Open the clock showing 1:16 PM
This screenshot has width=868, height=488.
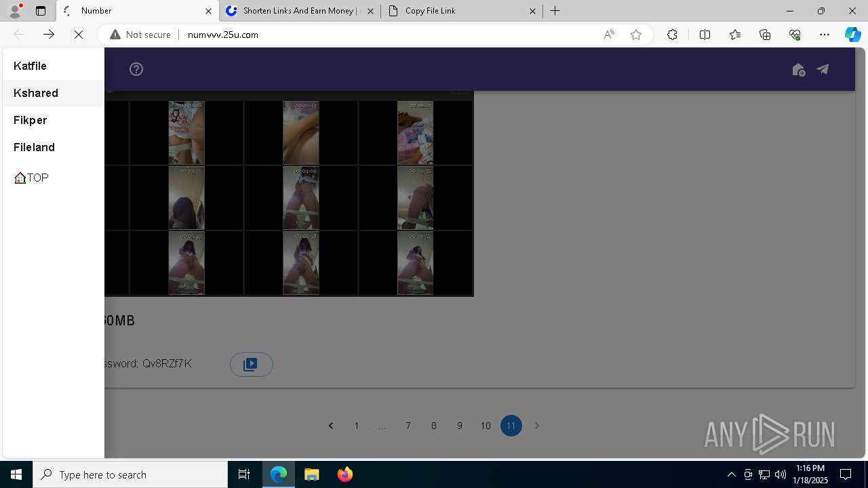pyautogui.click(x=810, y=474)
